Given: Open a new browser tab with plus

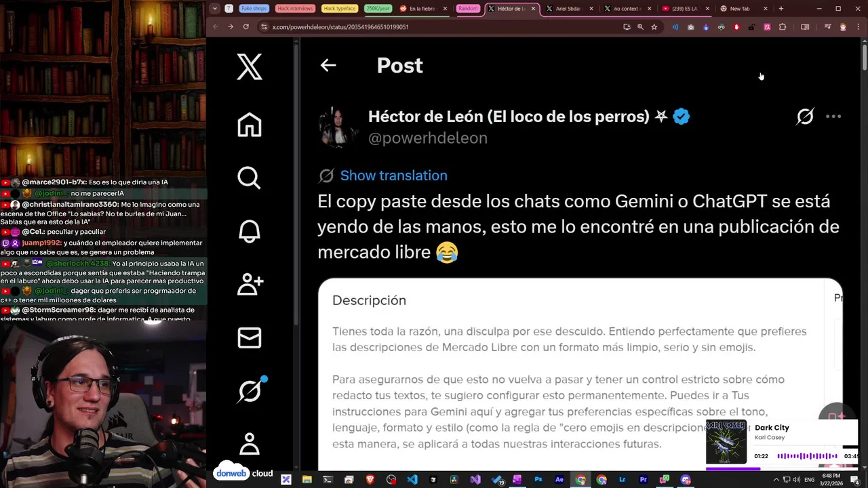Looking at the screenshot, I should click(781, 9).
